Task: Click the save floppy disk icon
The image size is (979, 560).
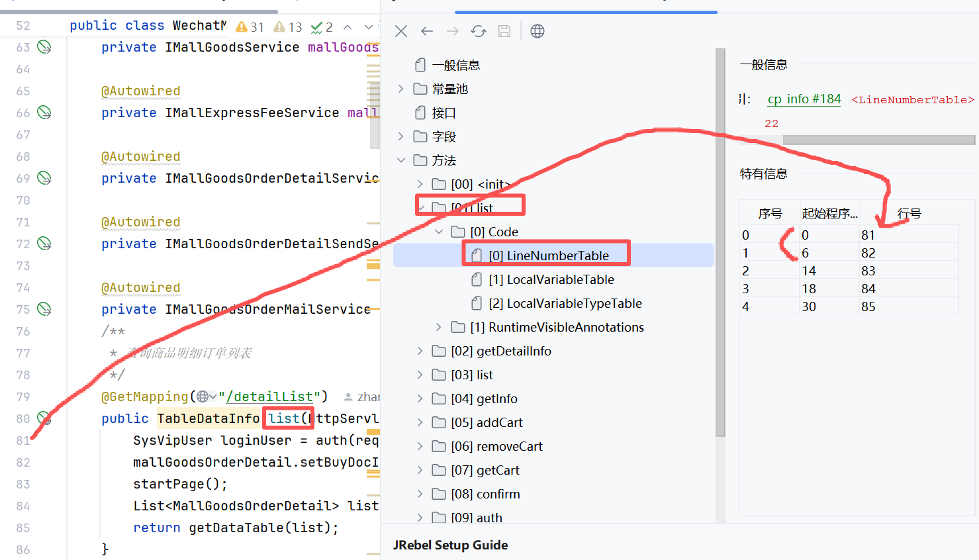Action: pyautogui.click(x=504, y=31)
